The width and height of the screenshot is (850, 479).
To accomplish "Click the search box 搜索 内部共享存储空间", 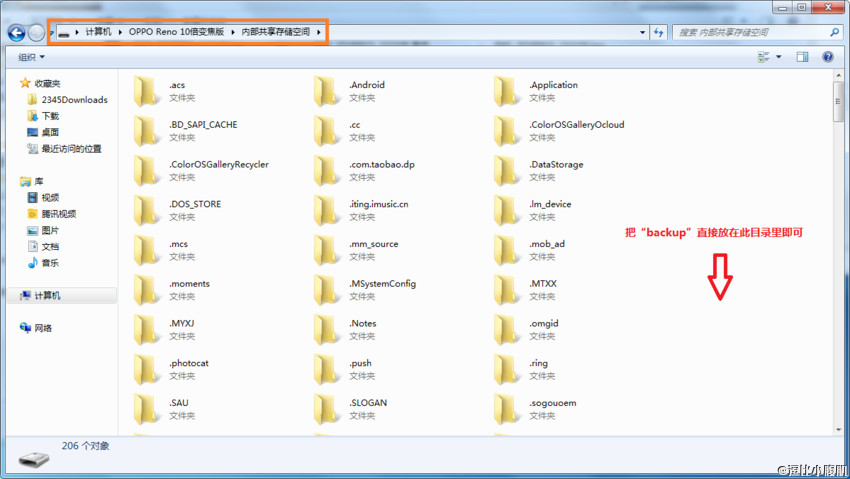I will coord(752,33).
